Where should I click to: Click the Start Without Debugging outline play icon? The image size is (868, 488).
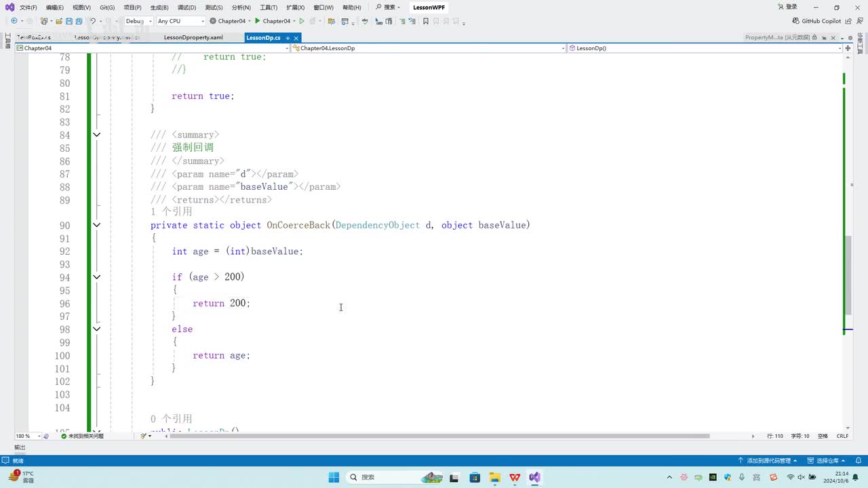tap(302, 21)
